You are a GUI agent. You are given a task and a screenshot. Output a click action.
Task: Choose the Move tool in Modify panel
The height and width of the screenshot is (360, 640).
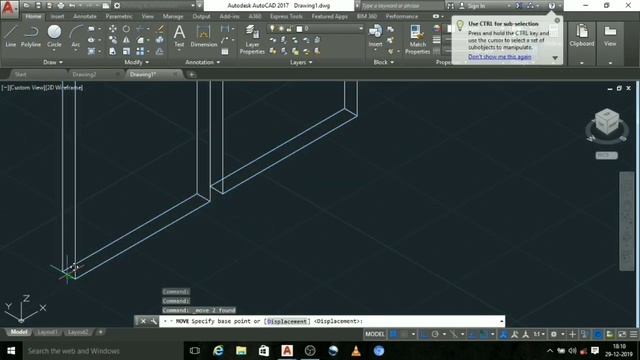[113, 29]
